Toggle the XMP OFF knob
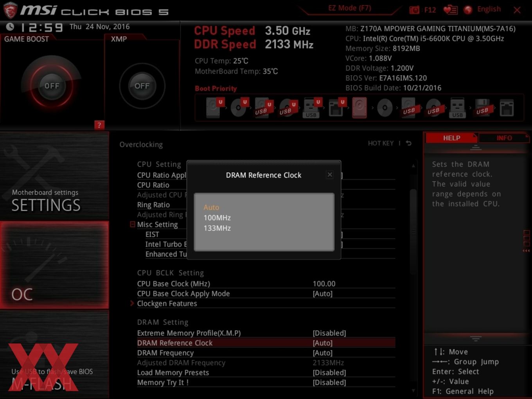 tap(142, 86)
